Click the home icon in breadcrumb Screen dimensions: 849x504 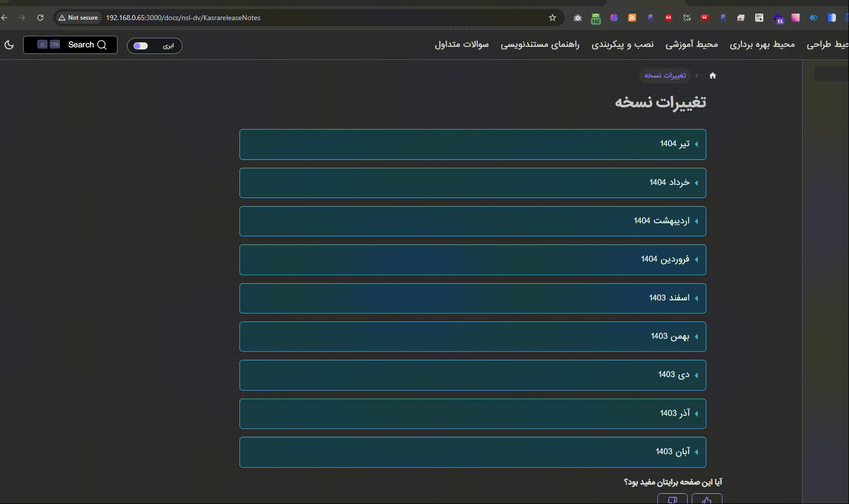[712, 76]
